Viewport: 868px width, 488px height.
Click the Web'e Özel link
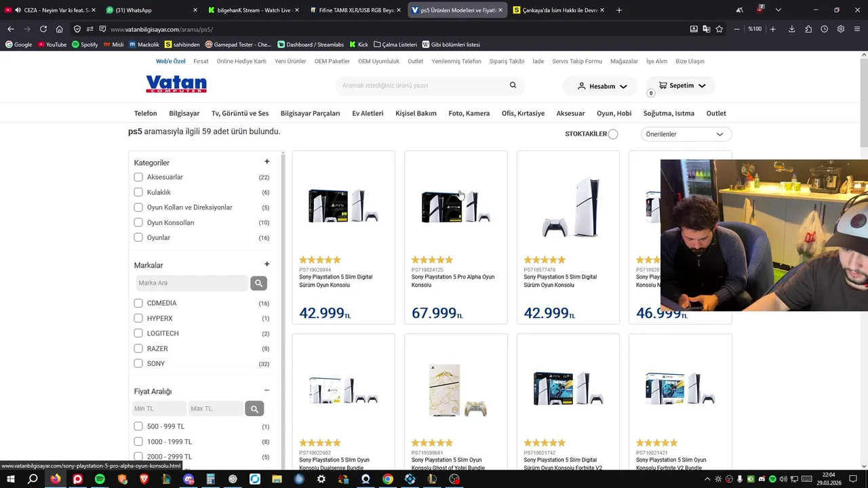pyautogui.click(x=170, y=61)
